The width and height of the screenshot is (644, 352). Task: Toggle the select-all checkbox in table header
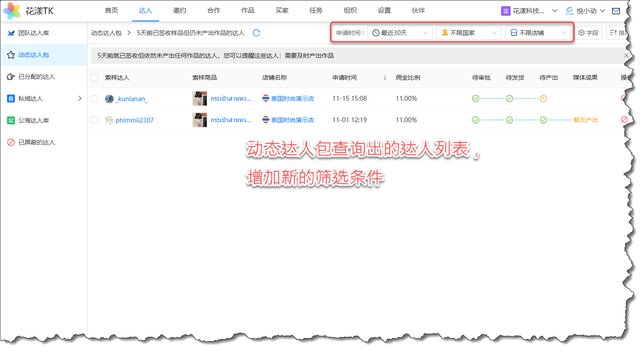click(94, 77)
